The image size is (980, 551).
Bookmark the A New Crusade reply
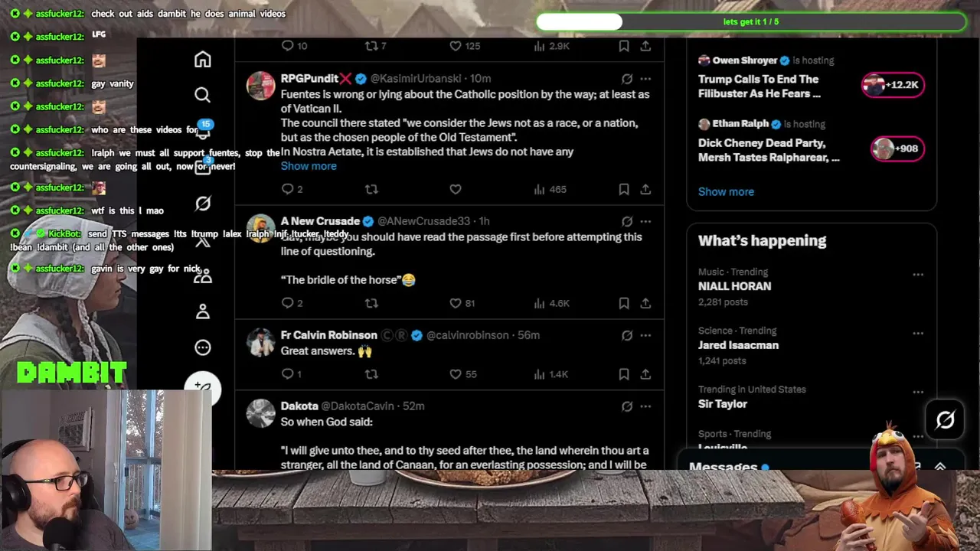(x=624, y=303)
